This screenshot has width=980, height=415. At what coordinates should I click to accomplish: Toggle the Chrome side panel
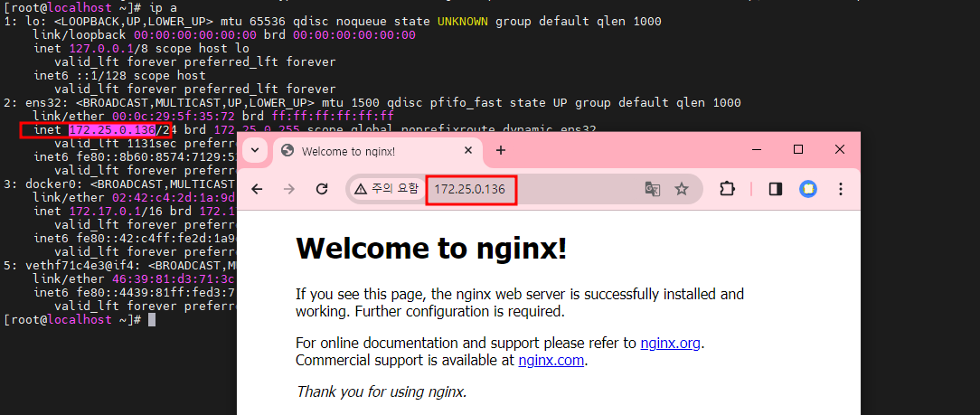(x=776, y=189)
